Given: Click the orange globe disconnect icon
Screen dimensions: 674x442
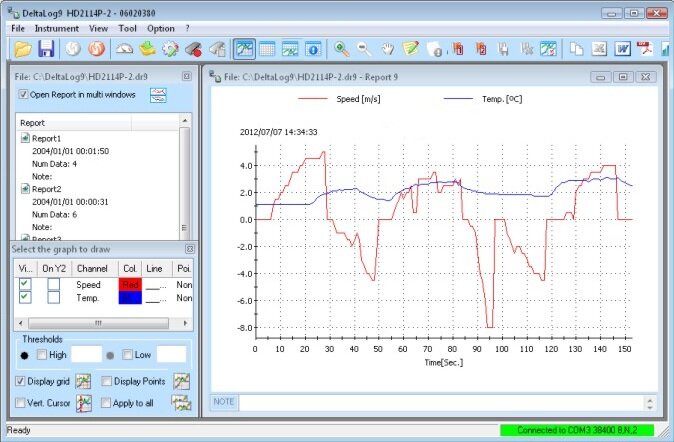Looking at the screenshot, I should 96,49.
